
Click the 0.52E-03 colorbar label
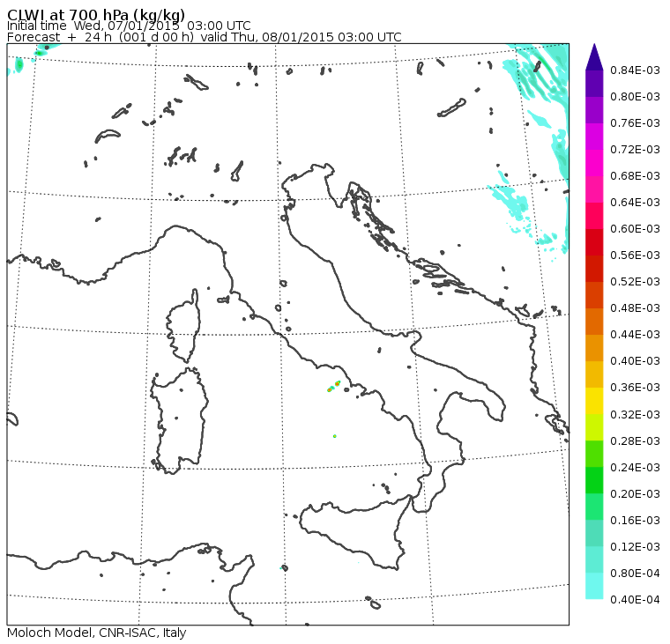(x=635, y=282)
